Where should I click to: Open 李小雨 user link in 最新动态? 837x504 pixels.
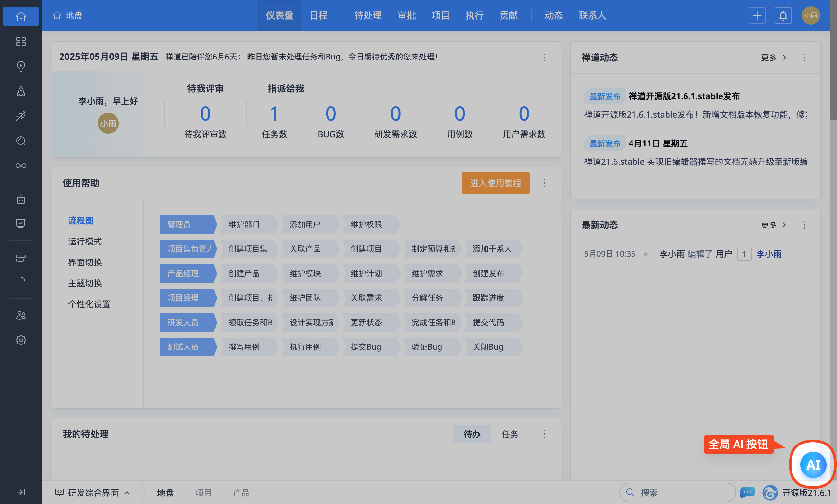point(768,254)
